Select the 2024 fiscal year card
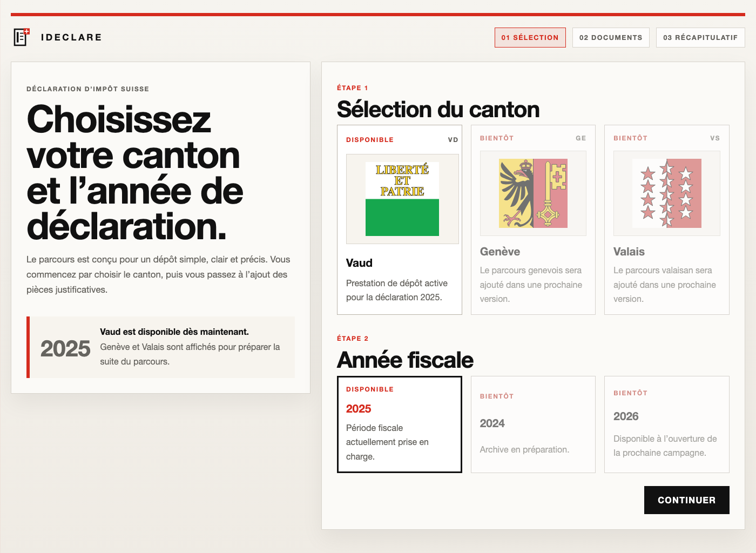The width and height of the screenshot is (756, 553). (x=533, y=424)
